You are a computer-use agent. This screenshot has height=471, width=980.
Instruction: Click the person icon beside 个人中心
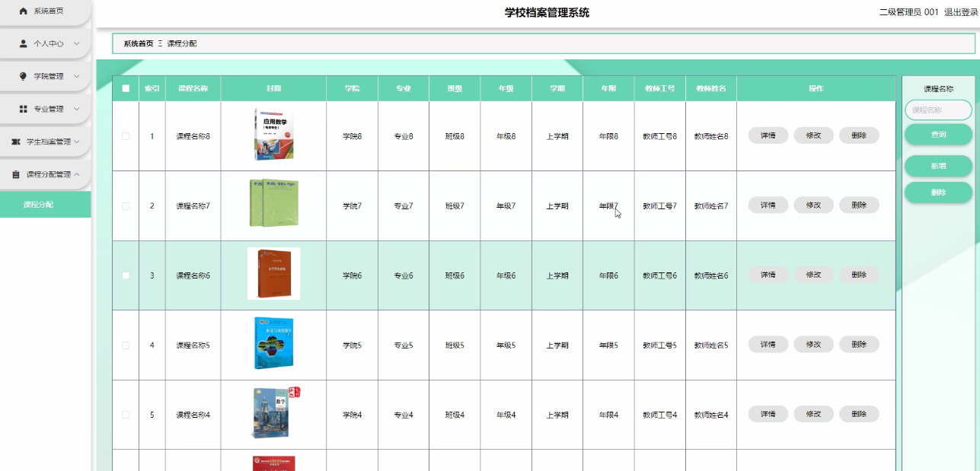pyautogui.click(x=23, y=44)
